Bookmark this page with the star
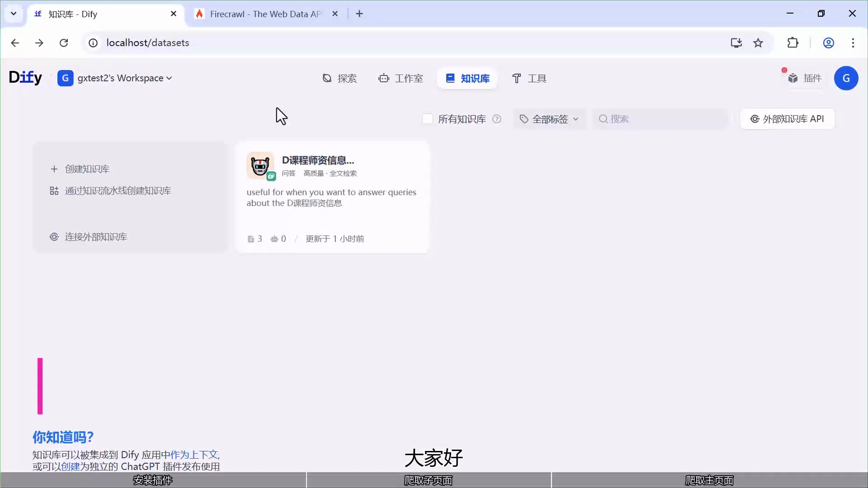 coord(758,43)
